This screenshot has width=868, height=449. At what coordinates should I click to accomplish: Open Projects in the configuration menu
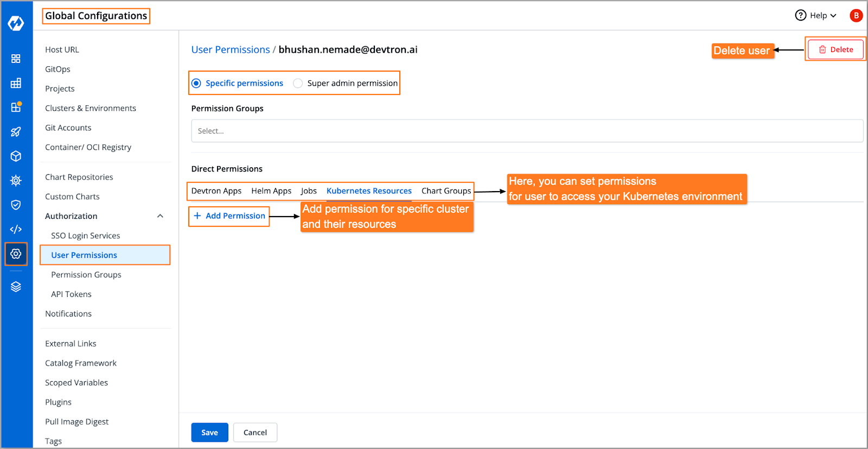(60, 88)
